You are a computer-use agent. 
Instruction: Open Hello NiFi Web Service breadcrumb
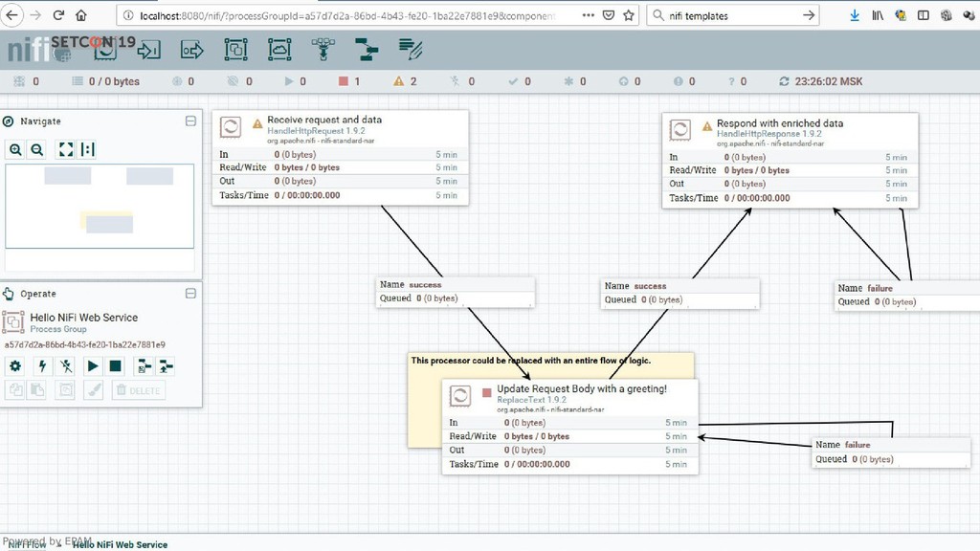[x=120, y=544]
